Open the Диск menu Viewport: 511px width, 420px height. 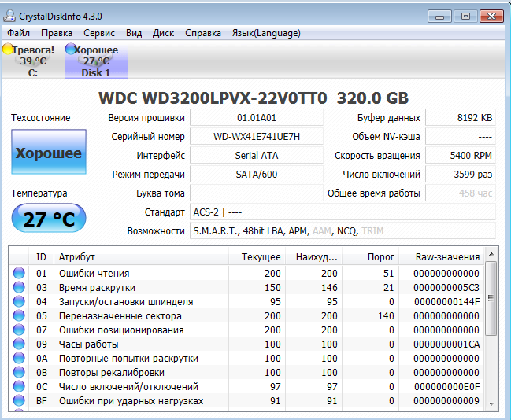pos(163,33)
